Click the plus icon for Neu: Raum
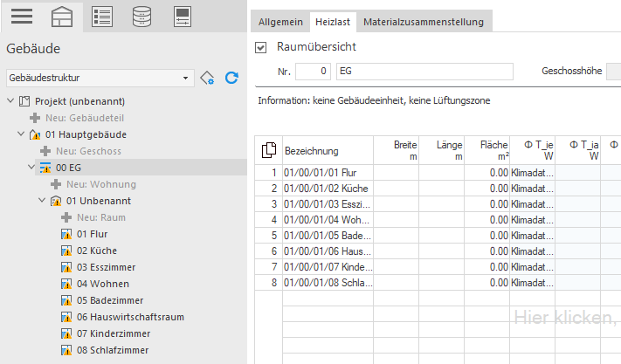The width and height of the screenshot is (621, 364). tap(66, 217)
